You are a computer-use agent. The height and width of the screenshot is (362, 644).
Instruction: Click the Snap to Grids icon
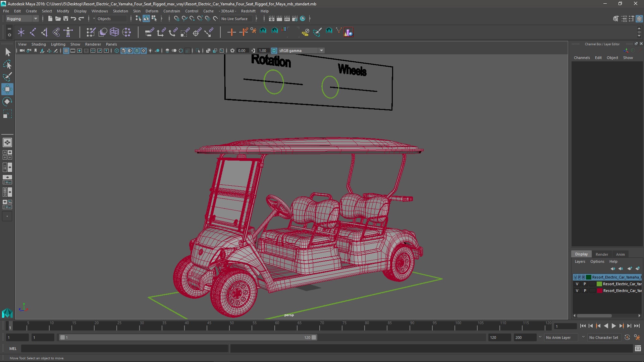click(176, 19)
